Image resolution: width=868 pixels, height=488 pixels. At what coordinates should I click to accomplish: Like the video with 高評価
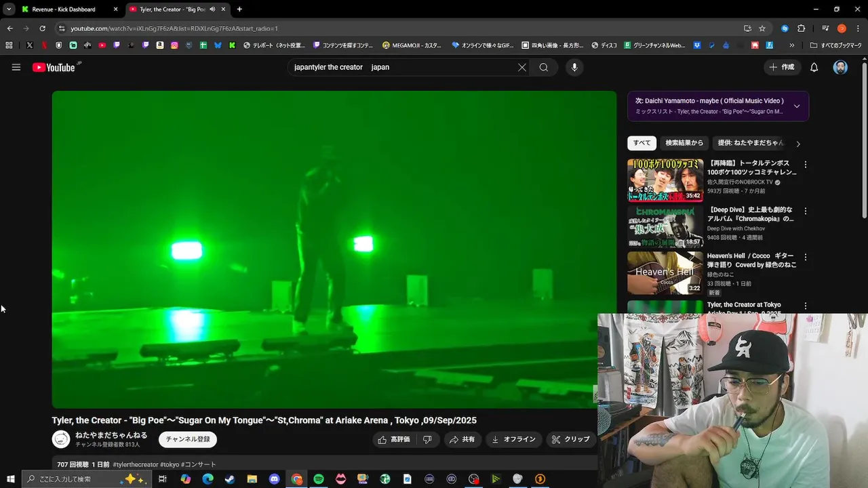click(x=395, y=439)
